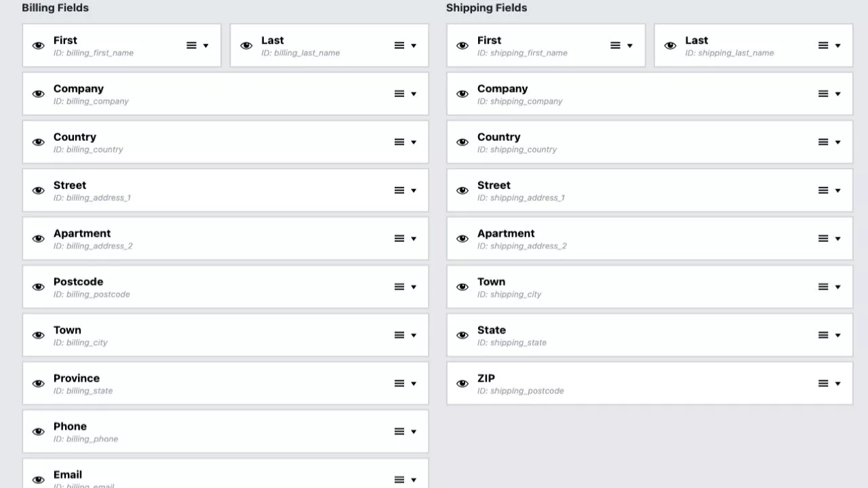Click the shipping Apartment field label
The image size is (868, 488).
(506, 233)
